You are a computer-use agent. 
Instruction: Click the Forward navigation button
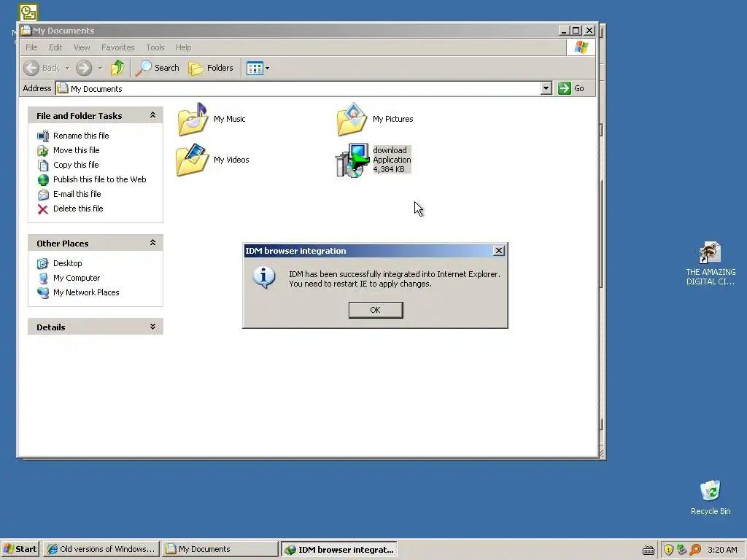[84, 68]
